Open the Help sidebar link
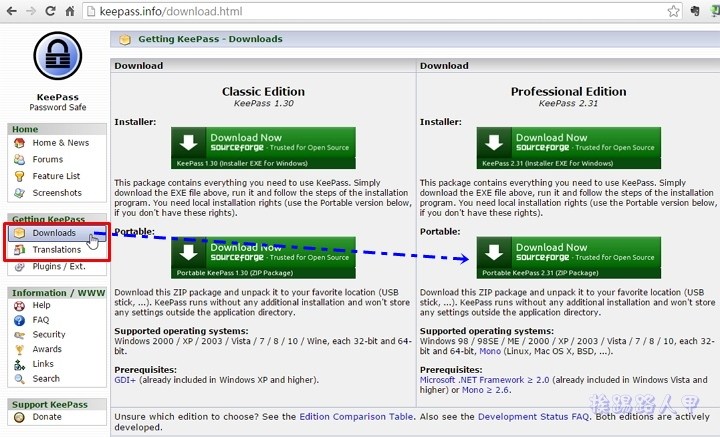Viewport: 720px width, 437px height. coord(41,305)
